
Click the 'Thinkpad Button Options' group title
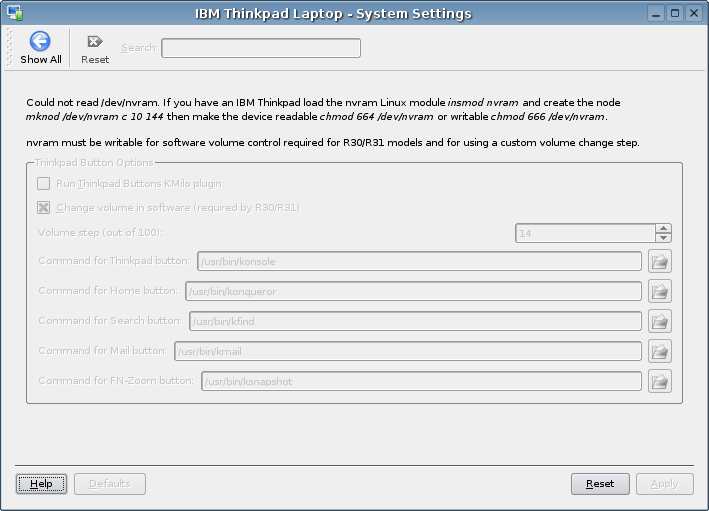point(94,162)
